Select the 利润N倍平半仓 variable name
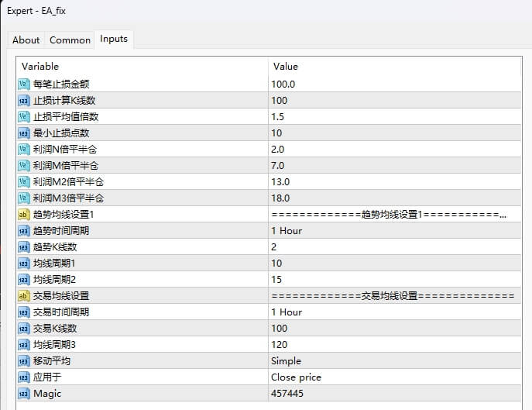Screen dimensions: 532x410 [65, 149]
